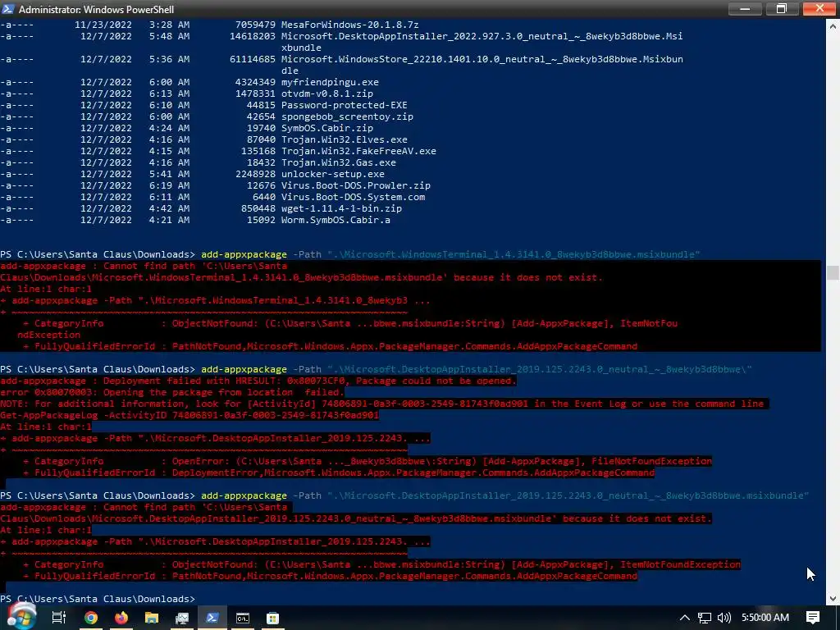
Task: Click the SymbOS.Cabir.zip file name
Action: (326, 128)
